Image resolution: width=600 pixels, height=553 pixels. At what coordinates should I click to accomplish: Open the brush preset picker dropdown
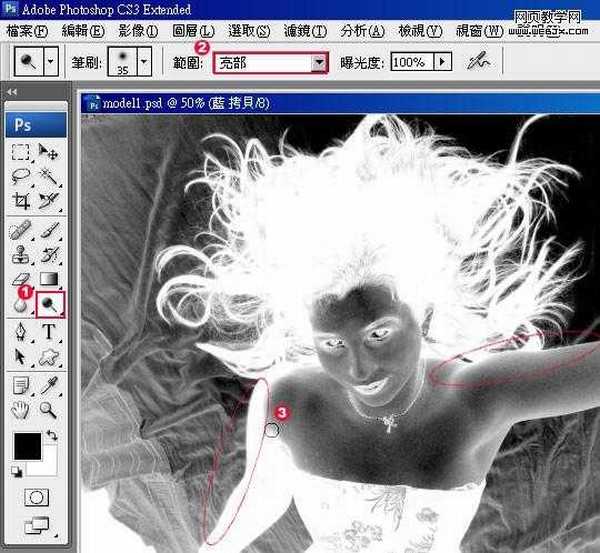[144, 62]
